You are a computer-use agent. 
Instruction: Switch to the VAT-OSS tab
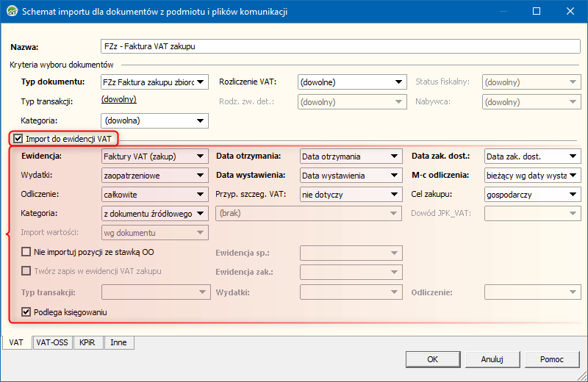pyautogui.click(x=52, y=342)
